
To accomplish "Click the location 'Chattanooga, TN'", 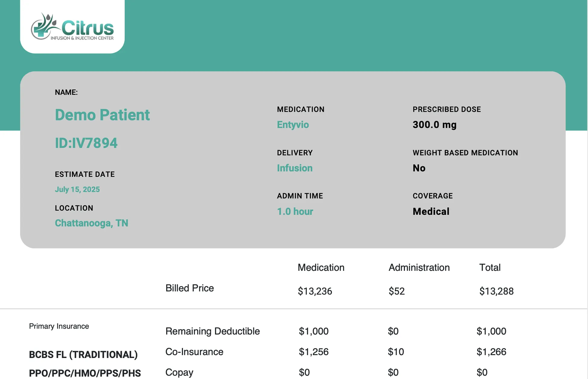I will [x=91, y=223].
